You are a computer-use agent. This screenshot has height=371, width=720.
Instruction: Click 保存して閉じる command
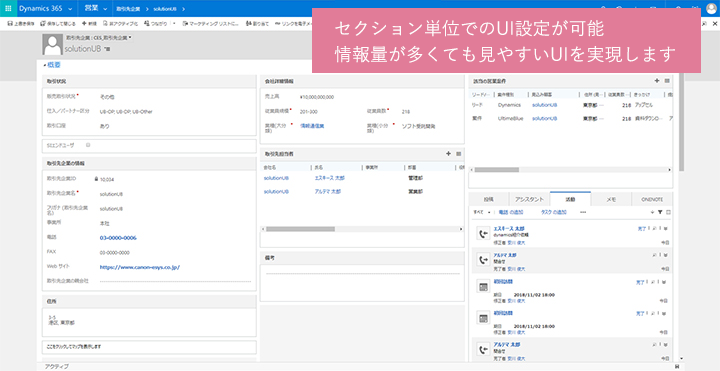pyautogui.click(x=58, y=23)
